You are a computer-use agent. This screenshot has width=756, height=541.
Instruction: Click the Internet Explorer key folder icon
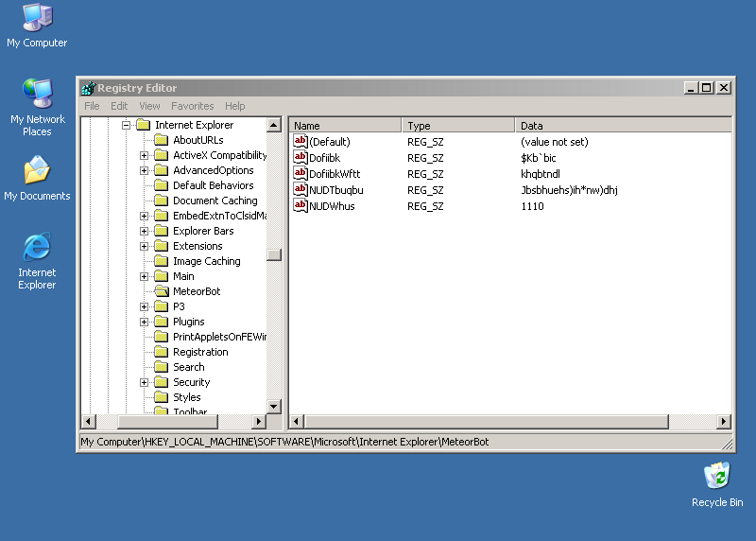tap(144, 125)
